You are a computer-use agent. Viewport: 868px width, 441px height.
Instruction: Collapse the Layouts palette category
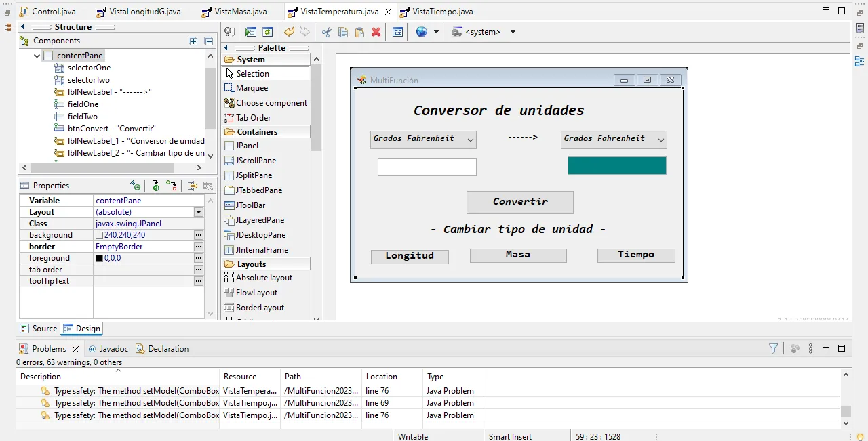[x=267, y=264]
